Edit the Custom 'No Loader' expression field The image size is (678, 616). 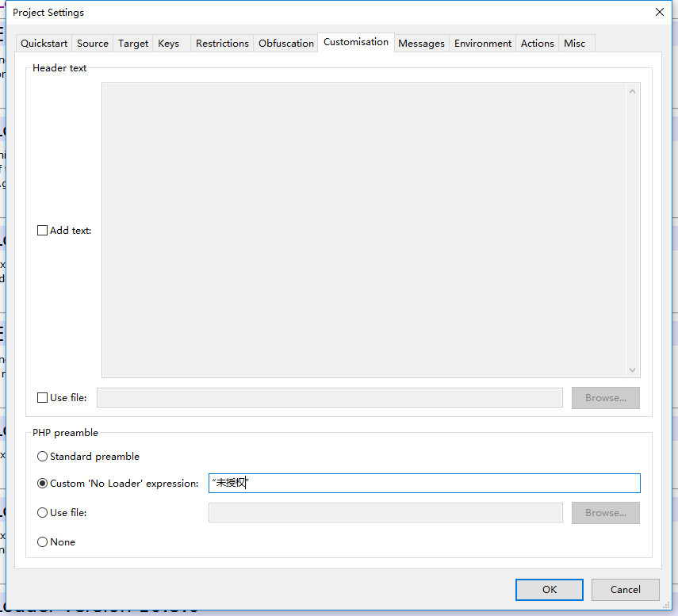pyautogui.click(x=424, y=483)
